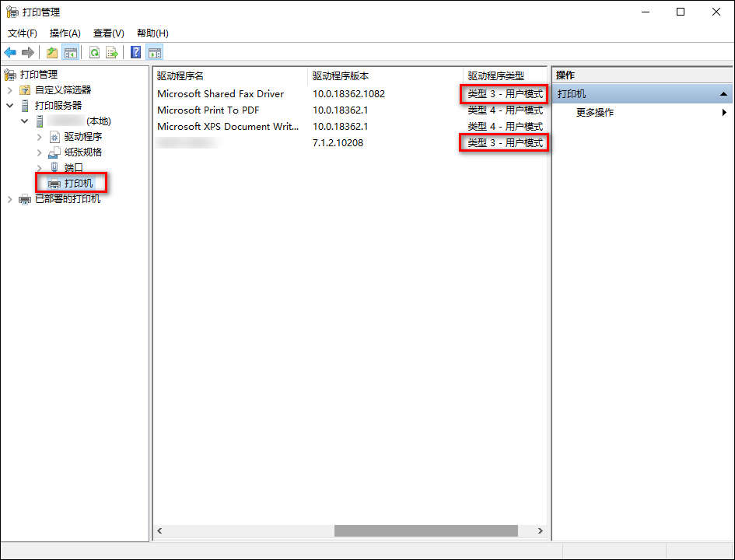Screen dimensions: 735x560
Task: Expand the 端口 node
Action: click(x=40, y=167)
